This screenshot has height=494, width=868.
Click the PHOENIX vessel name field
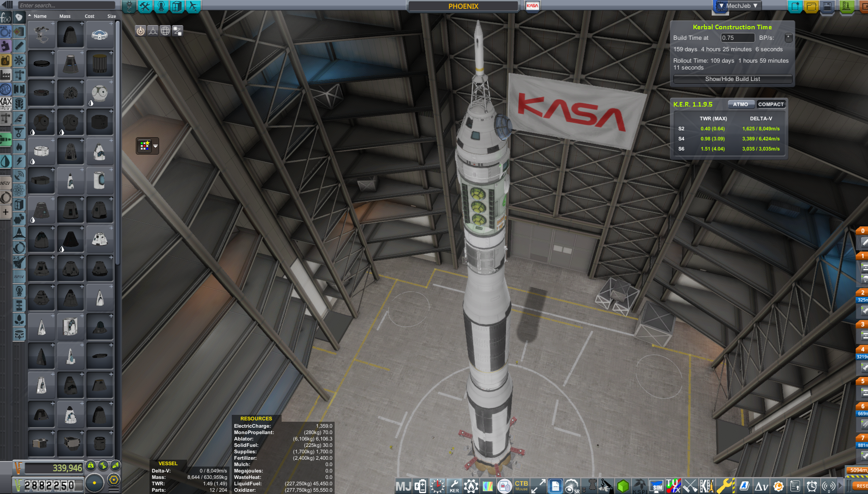pos(463,6)
